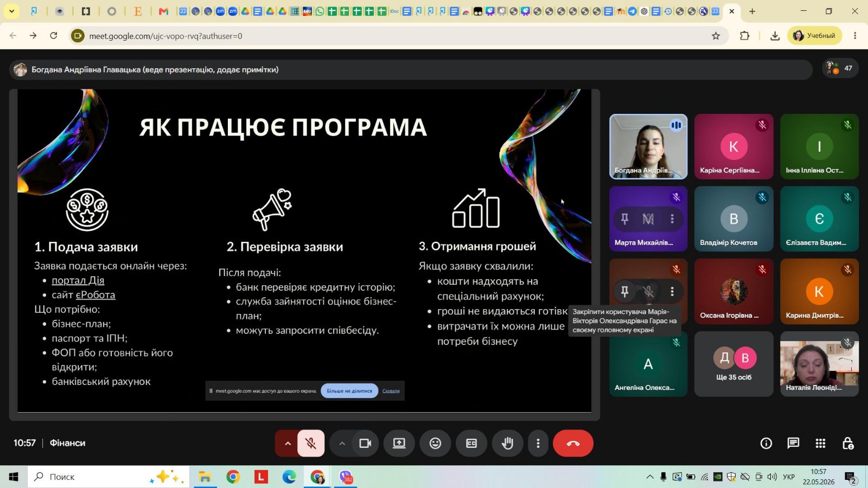This screenshot has width=868, height=488.
Task: Unmute the microphone in the call bar
Action: coord(311,444)
